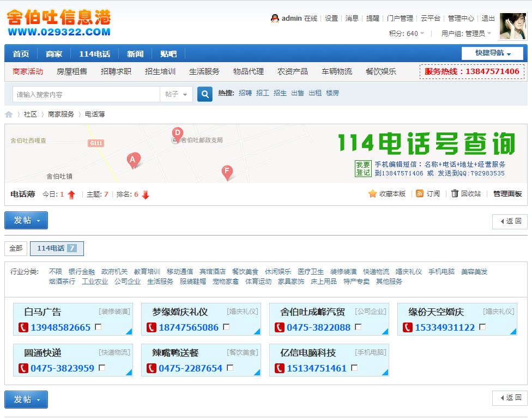
Task: Open the bottom 发帖 dropdown button
Action: 26,400
